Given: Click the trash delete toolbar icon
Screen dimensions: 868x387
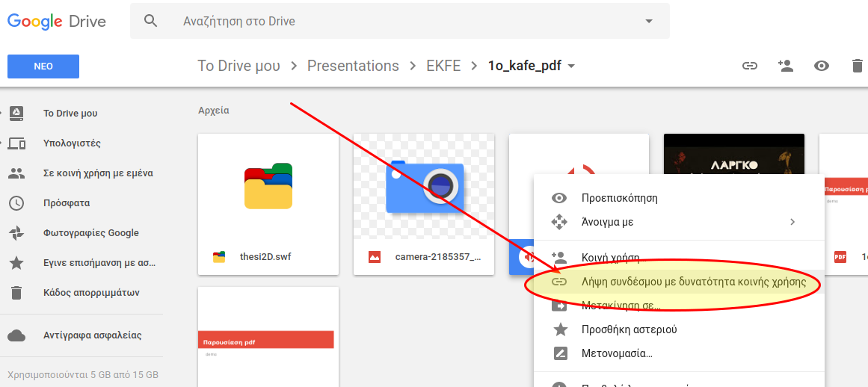Looking at the screenshot, I should tap(857, 66).
